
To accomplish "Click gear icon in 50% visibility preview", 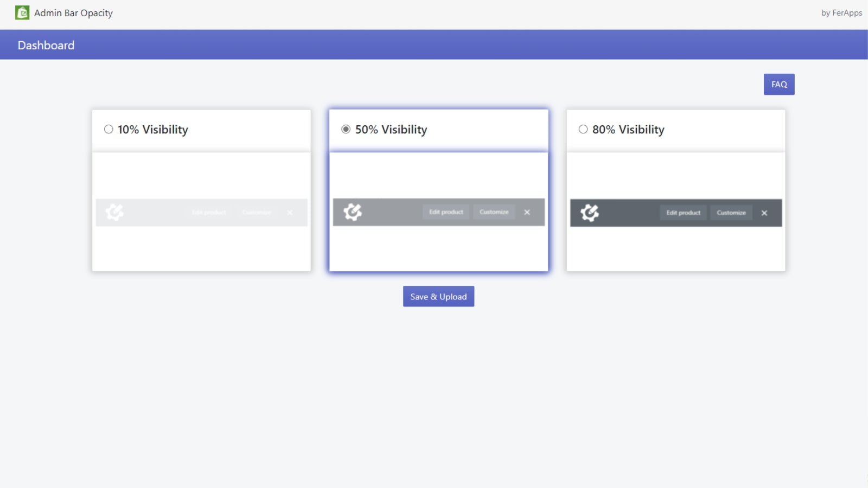I will coord(353,212).
